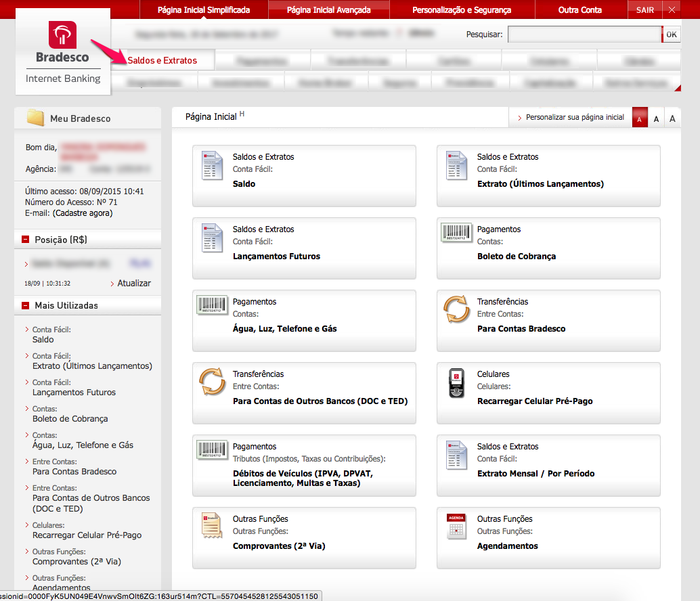Image resolution: width=700 pixels, height=601 pixels.
Task: Click the document icon on Extrato (Últimos Lançamentos) card
Action: [456, 166]
